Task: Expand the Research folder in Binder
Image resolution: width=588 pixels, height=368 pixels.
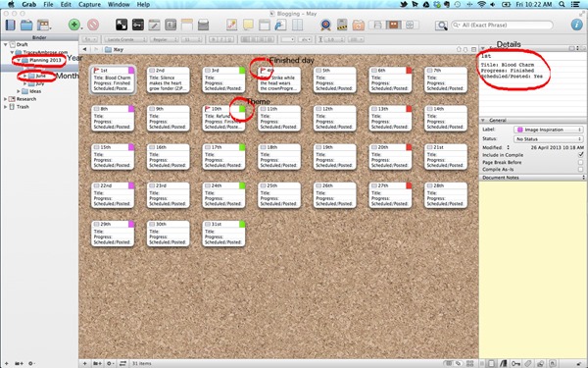Action: pos(5,99)
